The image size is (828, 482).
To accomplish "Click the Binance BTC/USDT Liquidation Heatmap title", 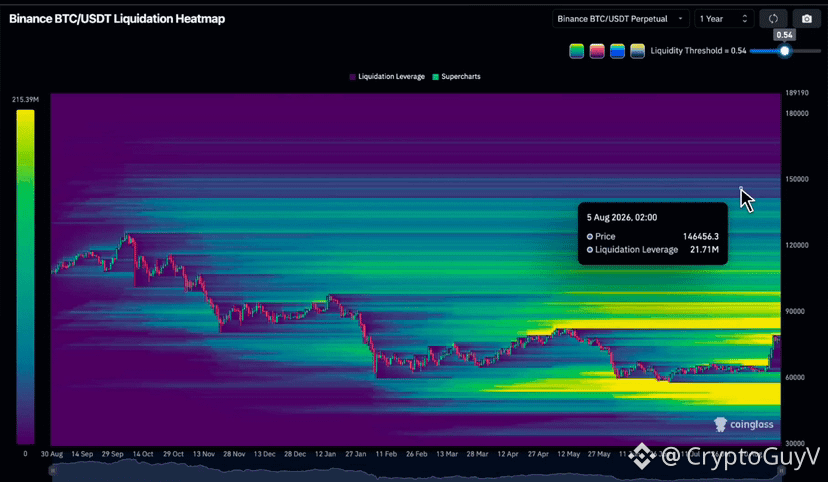I will pyautogui.click(x=117, y=18).
